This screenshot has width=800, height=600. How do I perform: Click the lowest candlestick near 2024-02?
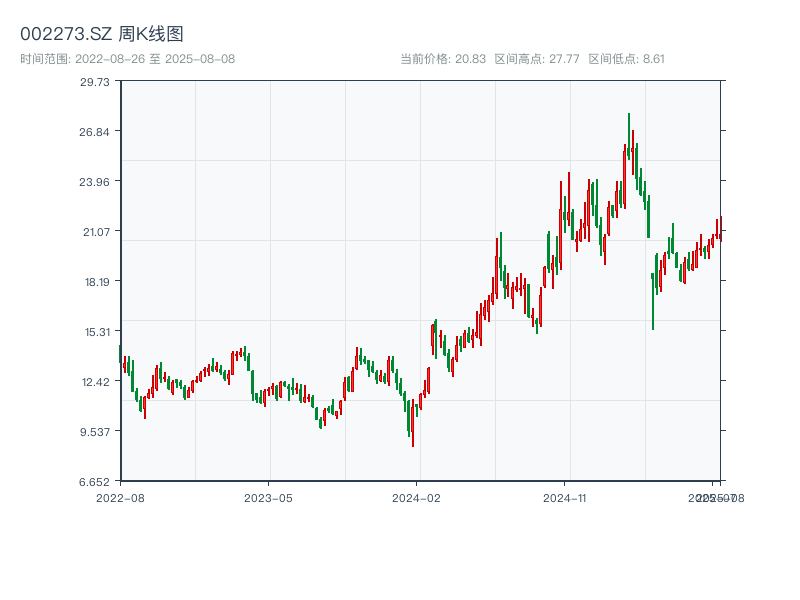(x=412, y=425)
